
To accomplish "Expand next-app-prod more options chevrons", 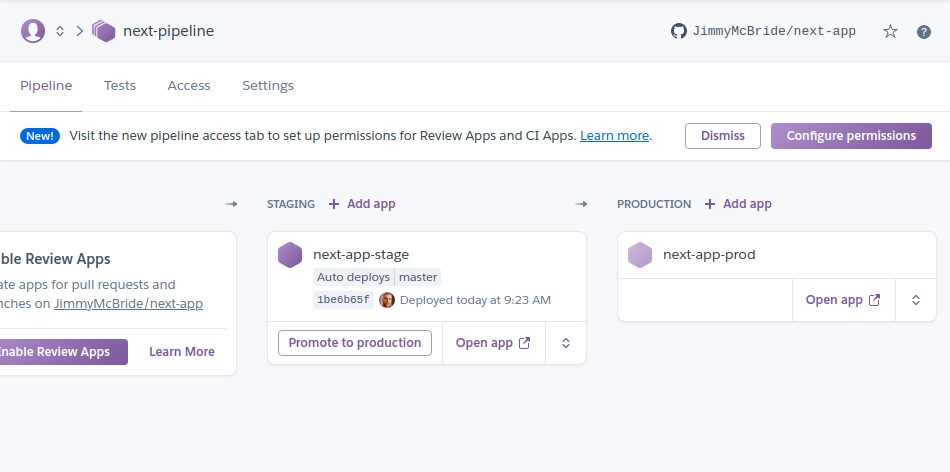I will pyautogui.click(x=916, y=300).
